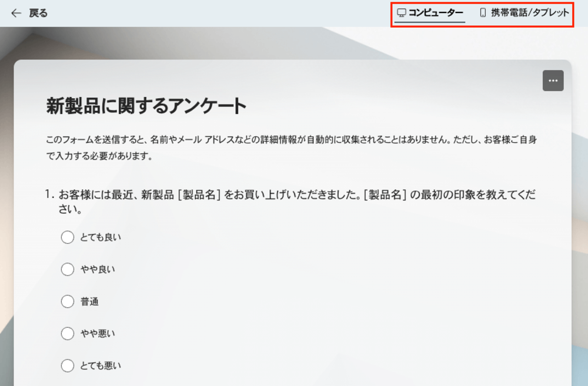Pick the とても悪い radio circle
The image size is (588, 386).
[x=68, y=365]
